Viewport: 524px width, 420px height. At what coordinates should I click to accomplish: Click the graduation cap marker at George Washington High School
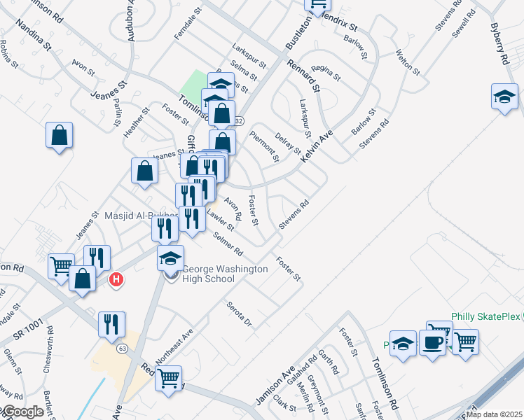(x=170, y=261)
